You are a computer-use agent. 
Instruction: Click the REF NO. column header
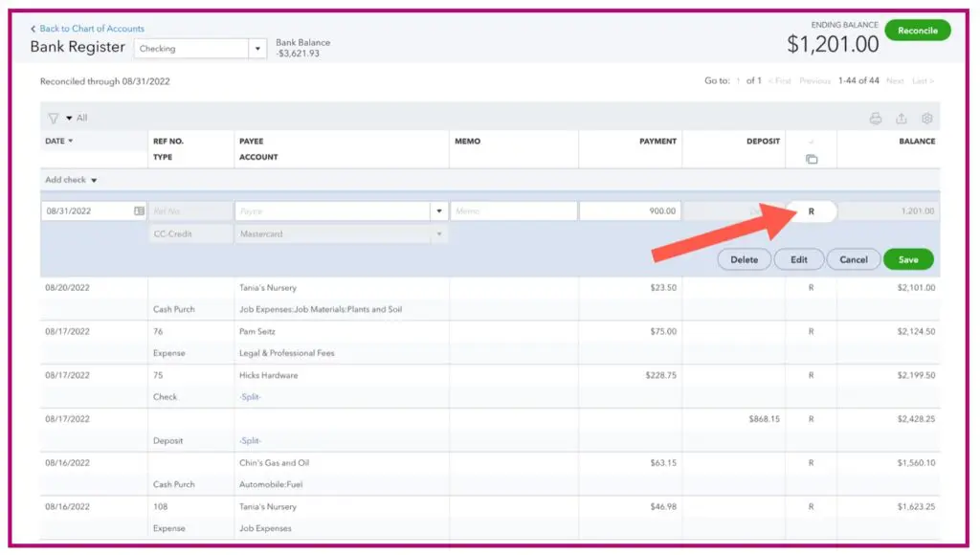point(168,142)
